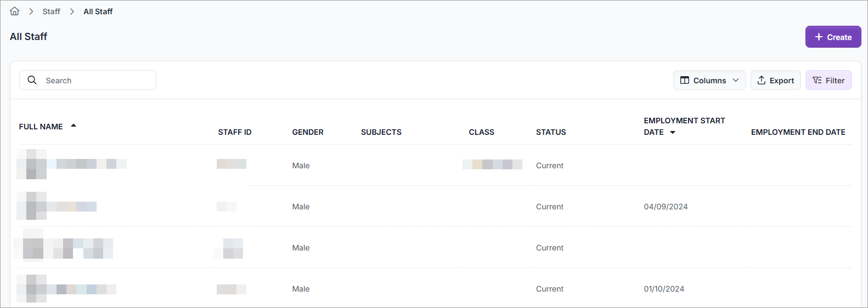Click the home breadcrumb icon
The width and height of the screenshot is (868, 308).
pyautogui.click(x=15, y=12)
